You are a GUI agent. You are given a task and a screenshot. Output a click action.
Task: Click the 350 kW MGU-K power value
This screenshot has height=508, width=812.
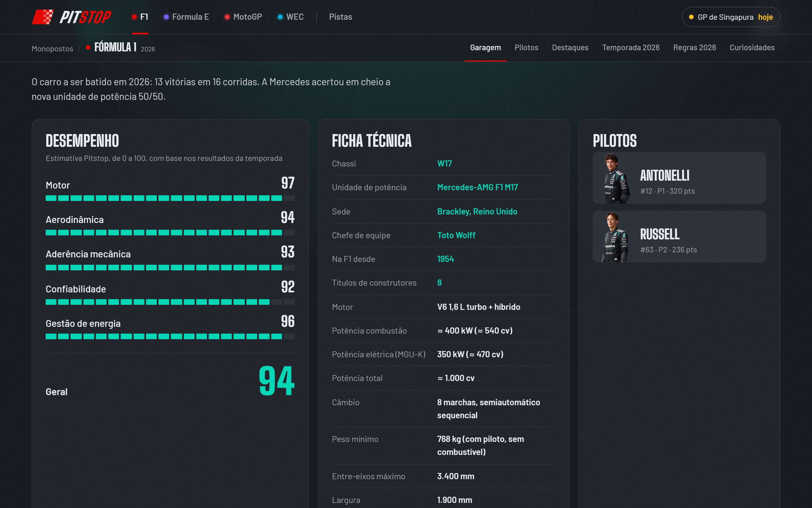470,354
